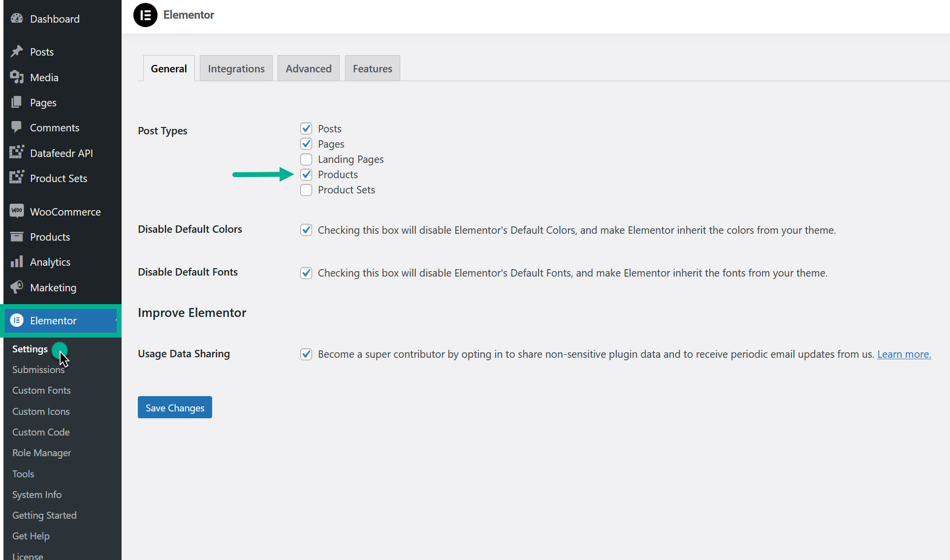The height and width of the screenshot is (560, 950).
Task: Open the Learn more link
Action: (904, 354)
